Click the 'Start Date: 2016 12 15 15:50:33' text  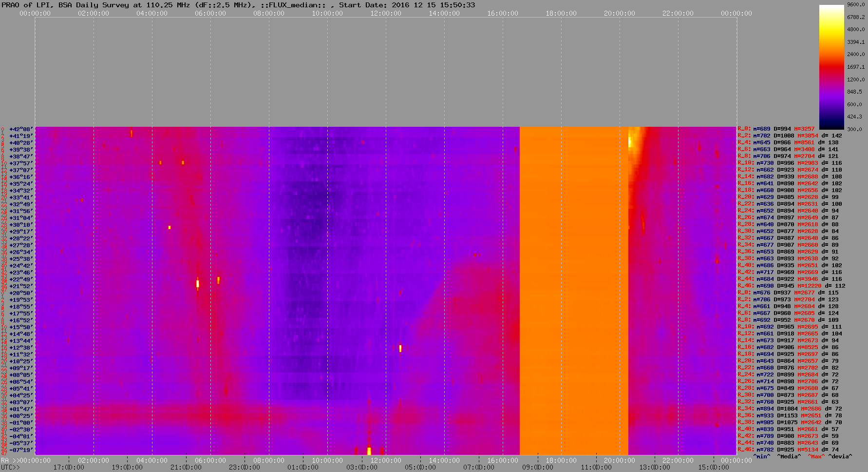click(x=407, y=5)
